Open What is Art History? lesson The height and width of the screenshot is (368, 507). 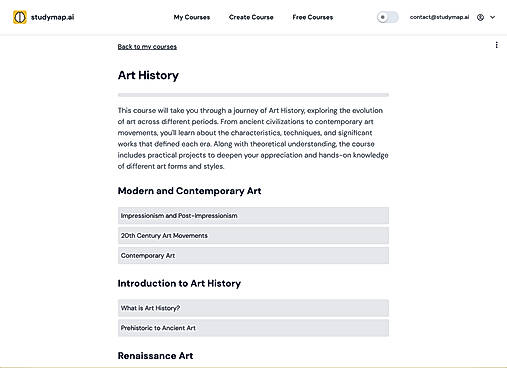(253, 308)
